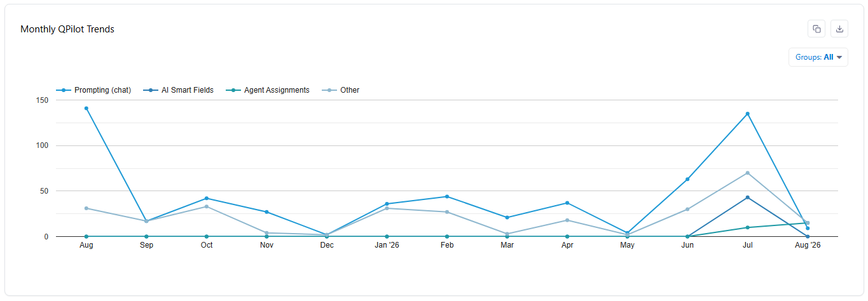
Task: Click the Aug '26 axis label
Action: 808,244
